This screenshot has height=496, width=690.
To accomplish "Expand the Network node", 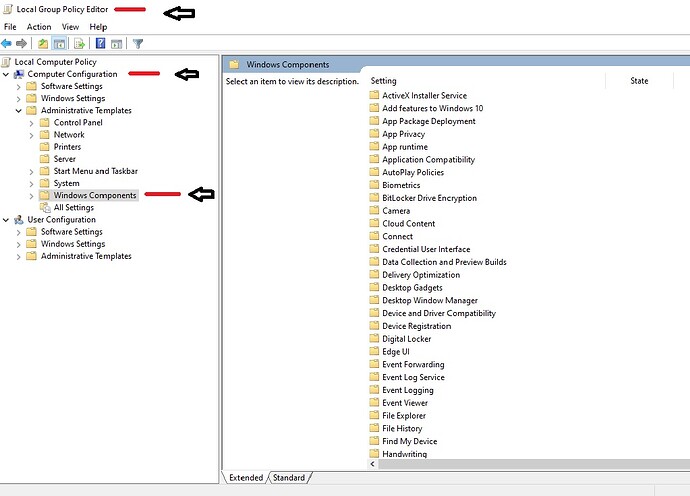I will pyautogui.click(x=31, y=135).
